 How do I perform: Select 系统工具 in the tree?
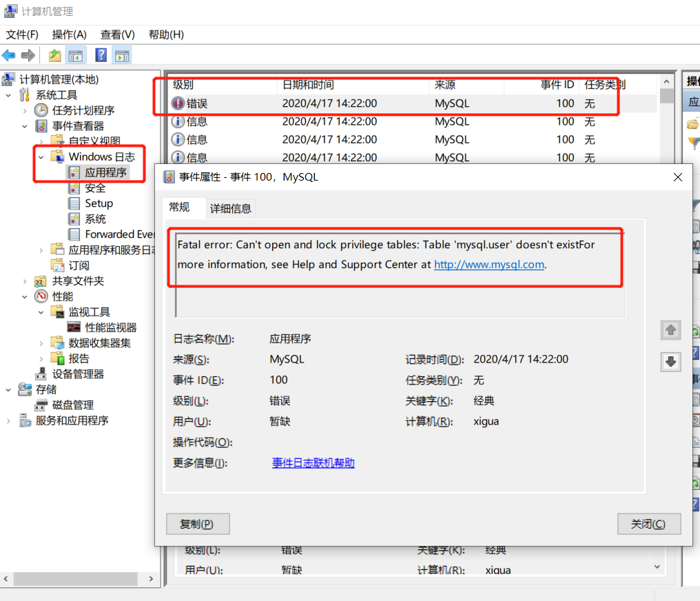56,95
